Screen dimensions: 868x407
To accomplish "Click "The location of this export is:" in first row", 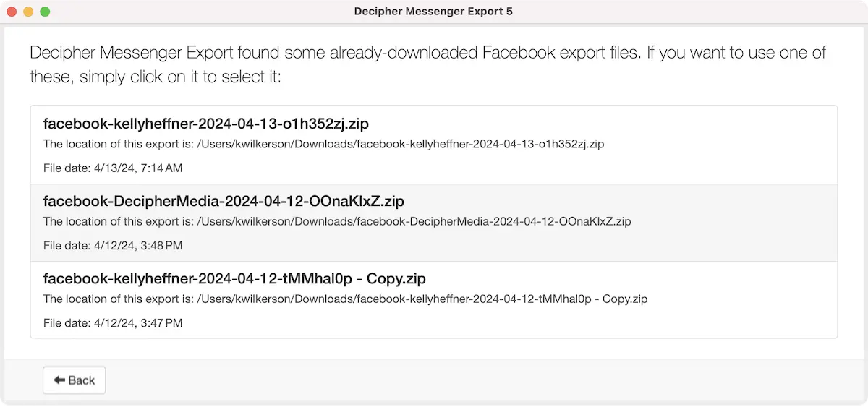I will click(118, 144).
